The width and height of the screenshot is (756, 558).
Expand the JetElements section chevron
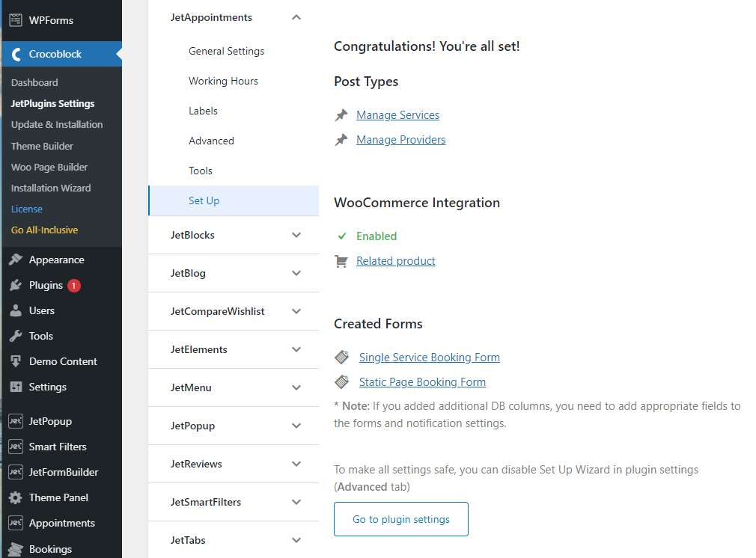296,349
